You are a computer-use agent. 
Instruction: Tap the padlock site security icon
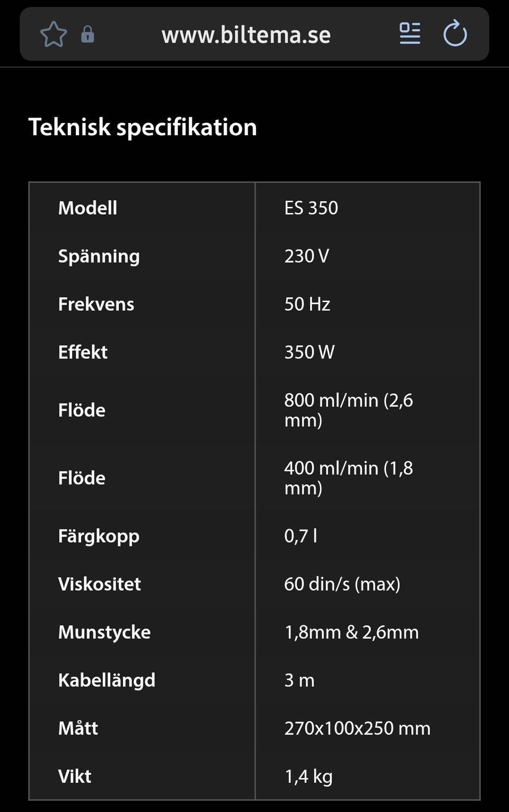pyautogui.click(x=87, y=35)
